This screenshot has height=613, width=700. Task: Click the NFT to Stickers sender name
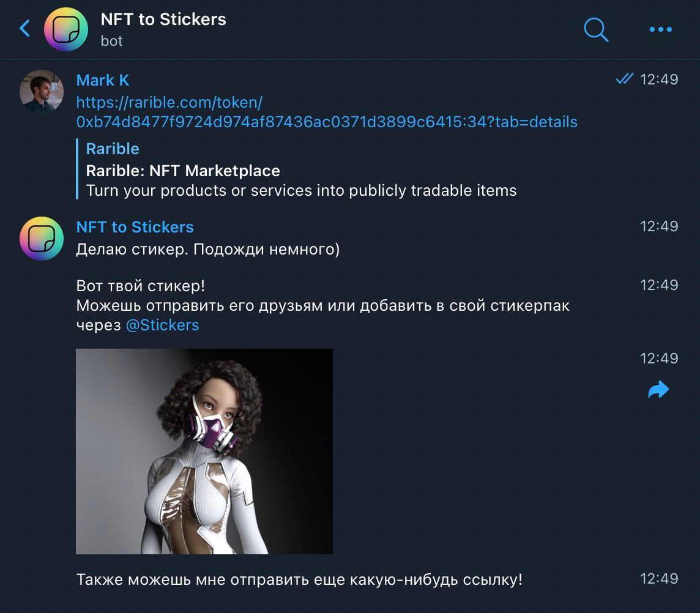pos(135,227)
